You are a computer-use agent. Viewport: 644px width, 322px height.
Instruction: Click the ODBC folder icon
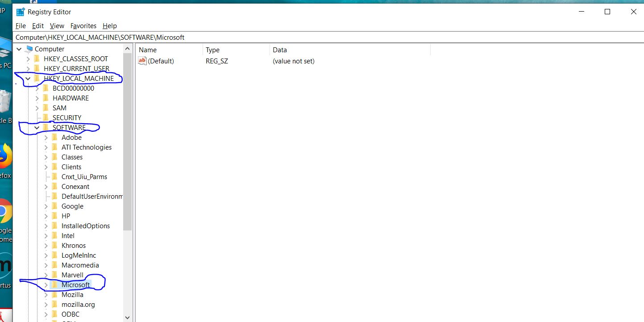pyautogui.click(x=54, y=314)
